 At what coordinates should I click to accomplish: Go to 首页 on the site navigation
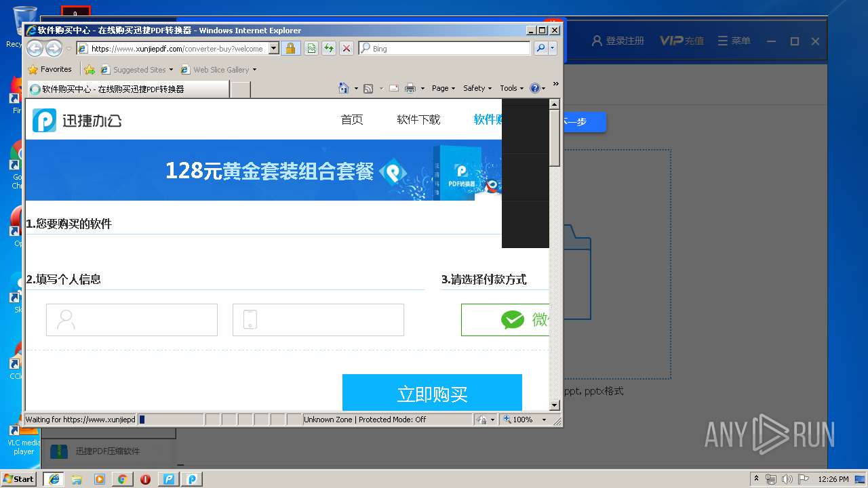pos(352,119)
